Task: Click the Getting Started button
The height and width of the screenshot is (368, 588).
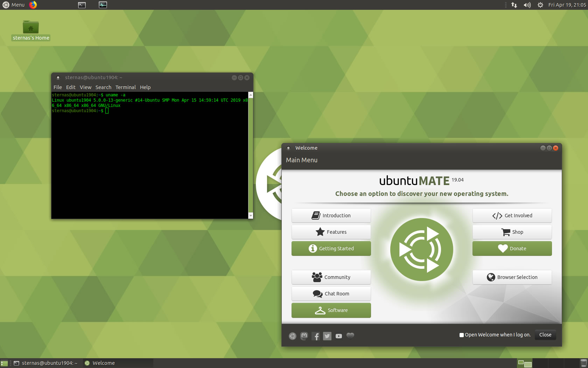Action: coord(331,248)
